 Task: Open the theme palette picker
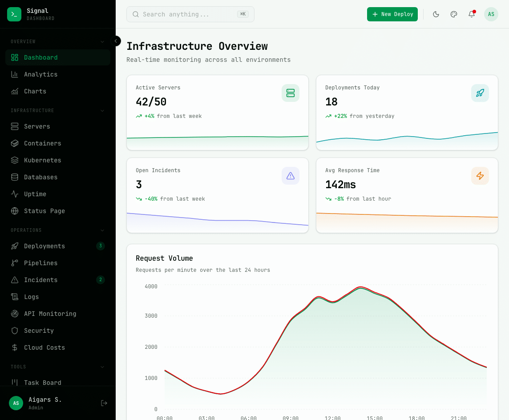tap(454, 14)
